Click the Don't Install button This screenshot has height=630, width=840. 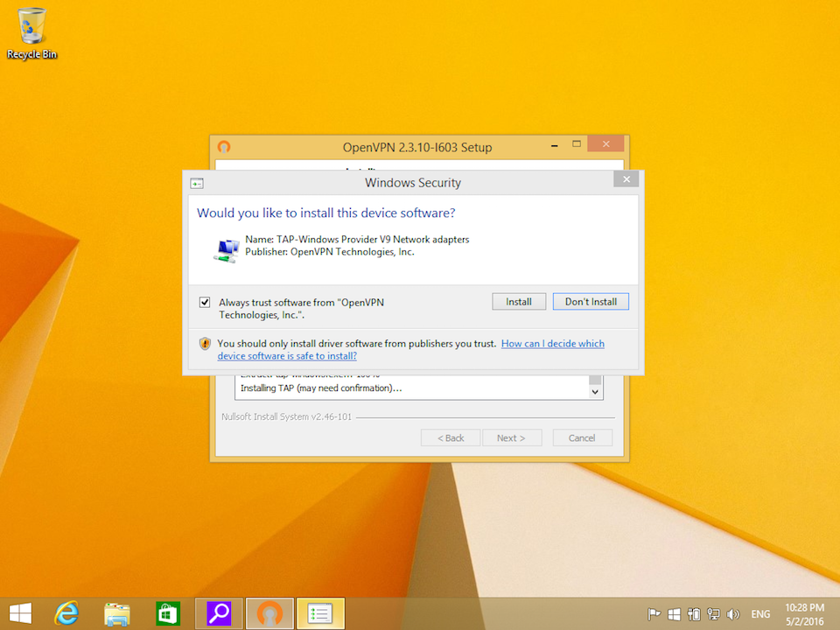tap(591, 302)
